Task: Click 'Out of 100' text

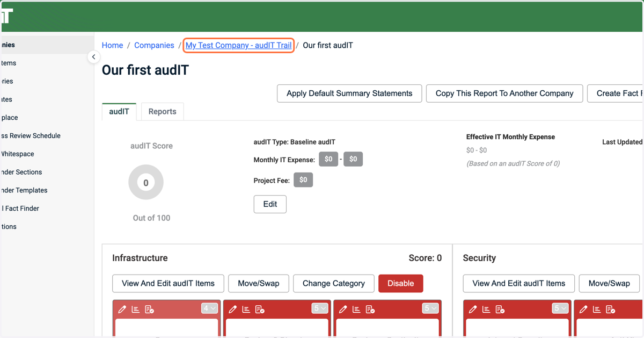Action: (x=151, y=218)
